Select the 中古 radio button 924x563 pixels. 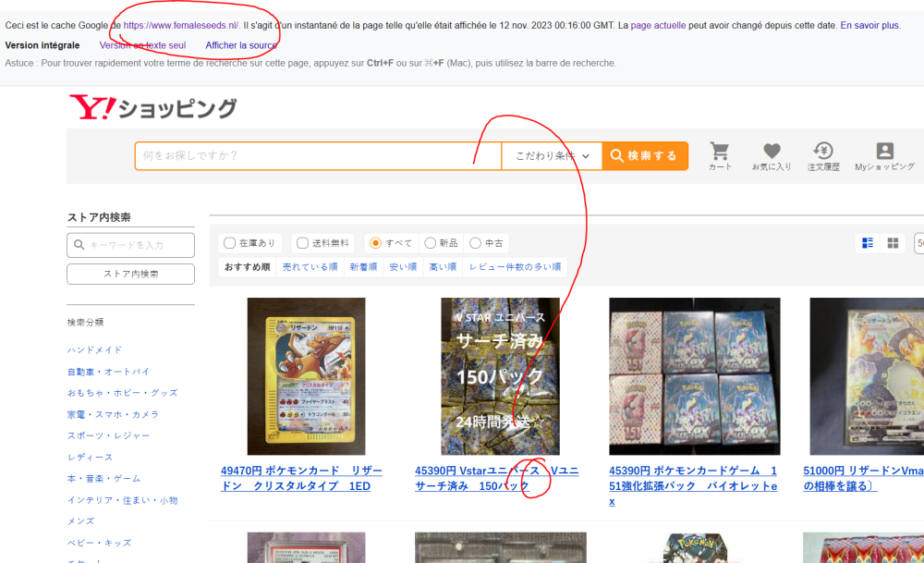click(476, 243)
